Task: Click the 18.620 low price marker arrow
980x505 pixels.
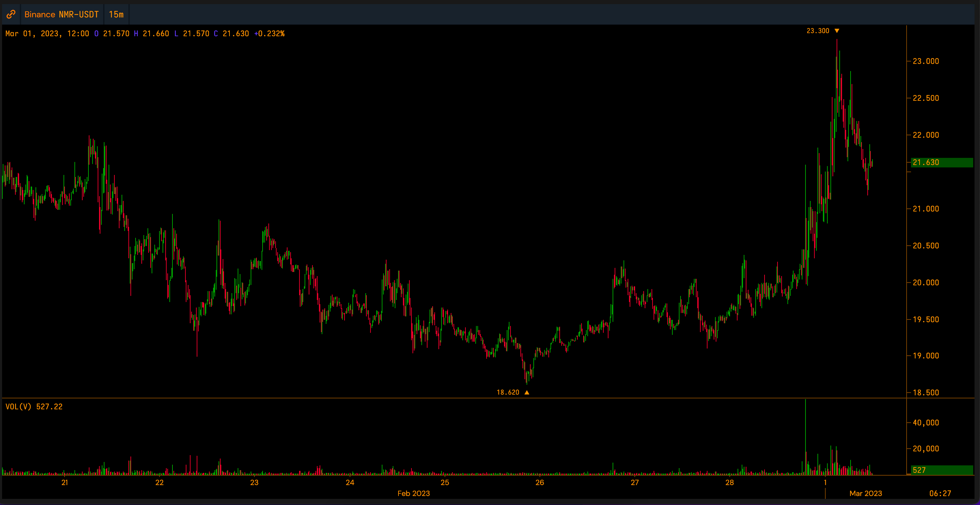Action: [x=527, y=392]
